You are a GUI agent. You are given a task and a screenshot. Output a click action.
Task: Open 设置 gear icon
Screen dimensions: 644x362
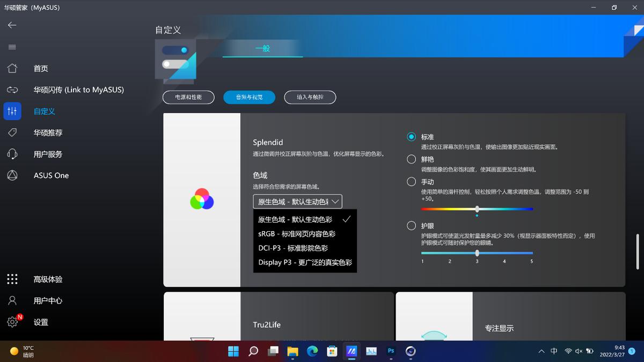click(x=12, y=322)
